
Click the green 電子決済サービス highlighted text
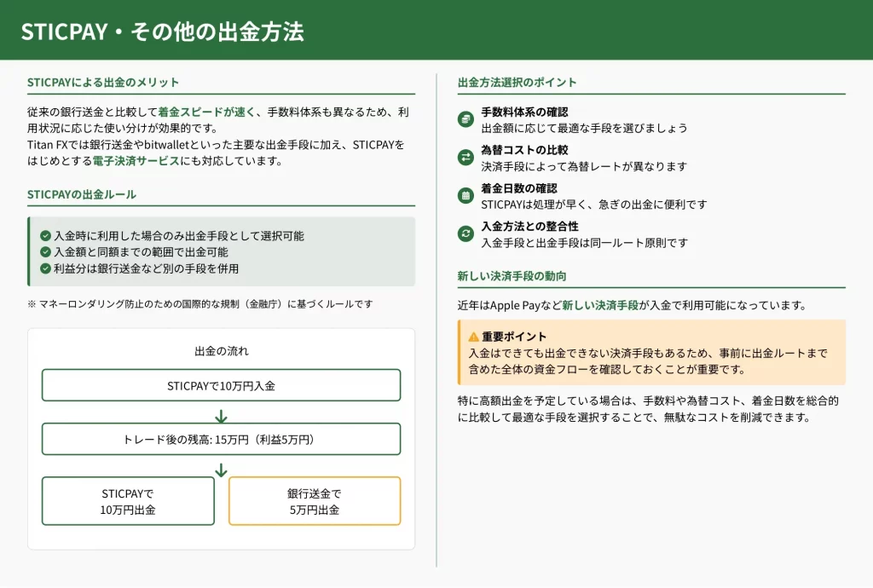point(136,160)
